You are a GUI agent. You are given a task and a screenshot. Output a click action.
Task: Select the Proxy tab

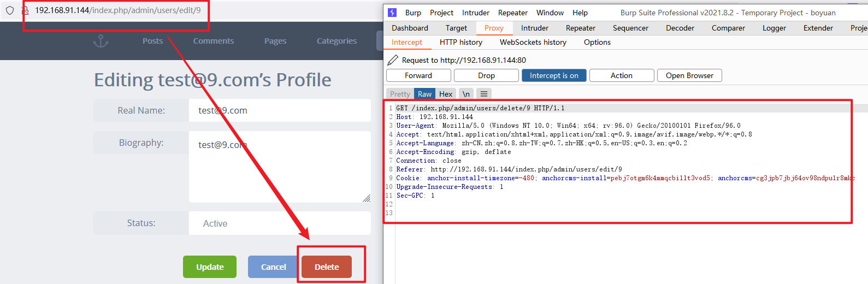click(x=494, y=28)
